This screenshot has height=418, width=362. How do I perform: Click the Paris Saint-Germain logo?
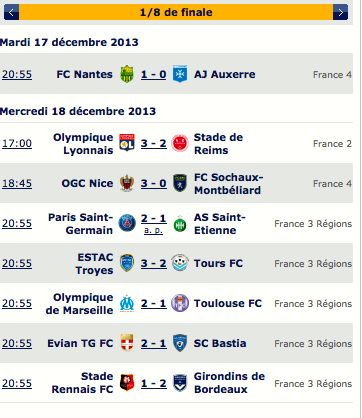tap(127, 223)
